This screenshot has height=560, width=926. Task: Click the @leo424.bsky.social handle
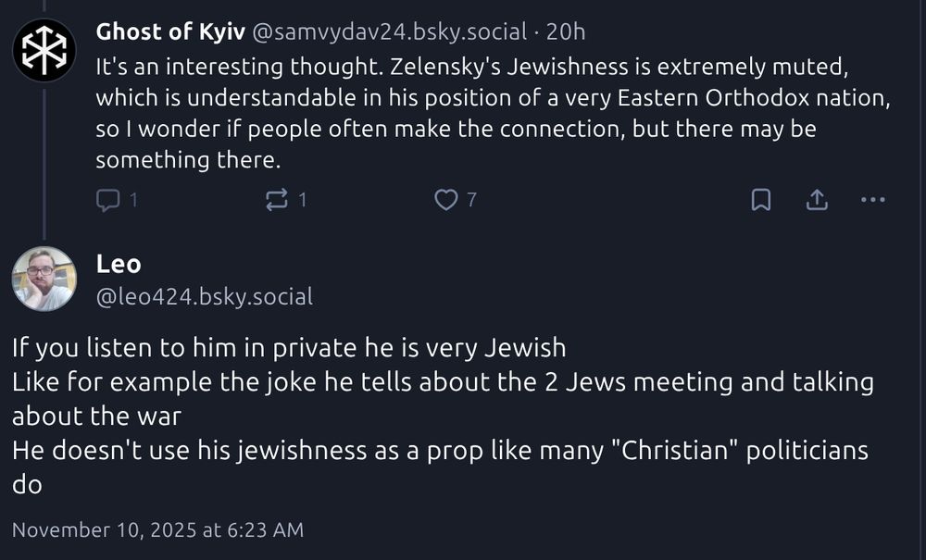pos(204,296)
